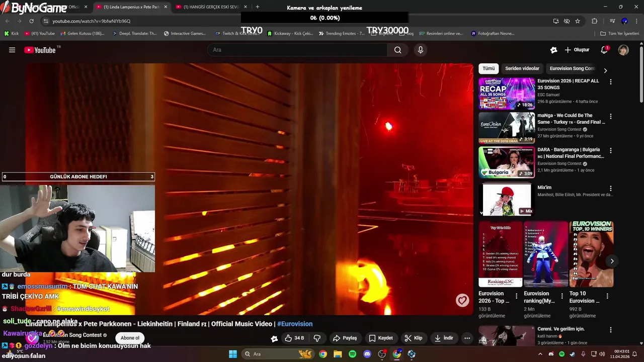Open the Kick bookmark
This screenshot has height=362, width=644.
pos(12,34)
